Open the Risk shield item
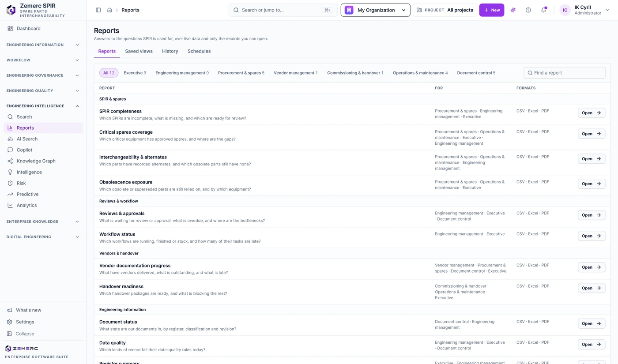This screenshot has height=364, width=618. [43, 183]
